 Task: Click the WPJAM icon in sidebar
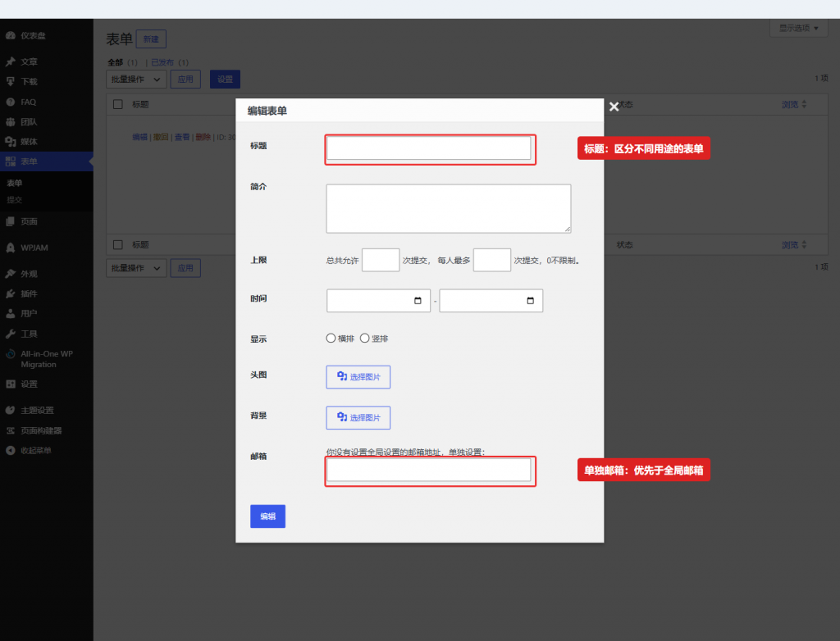point(10,248)
